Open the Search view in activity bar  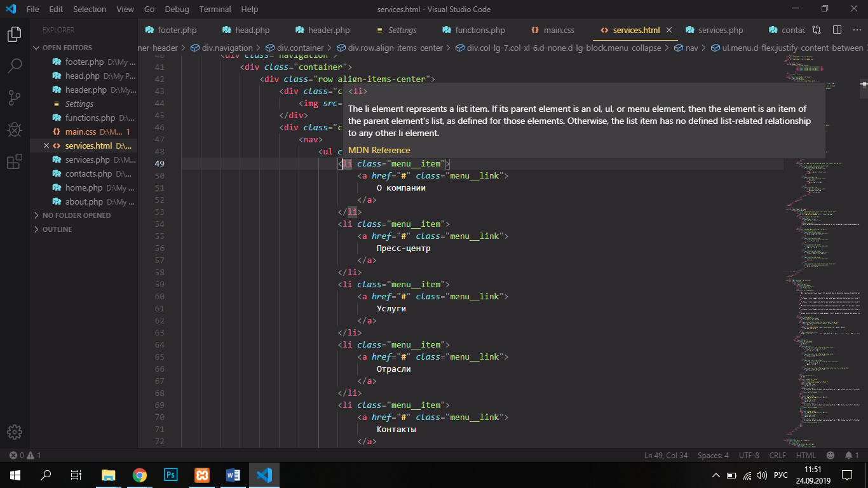coord(15,65)
